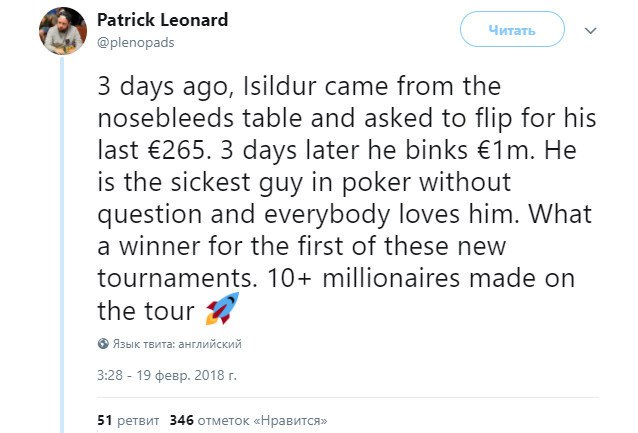Click the Patrick Leonard display name
The width and height of the screenshot is (638, 433).
point(163,20)
